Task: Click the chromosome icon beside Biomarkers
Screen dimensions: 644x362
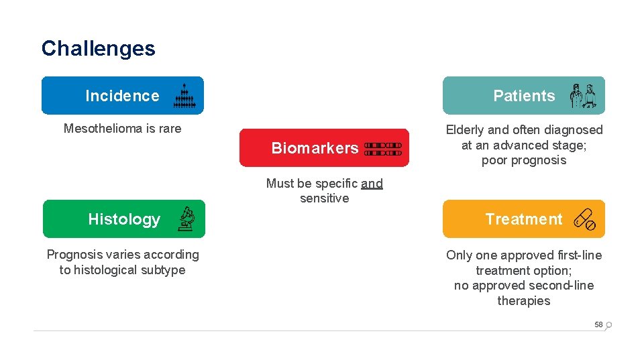Action: [x=383, y=149]
